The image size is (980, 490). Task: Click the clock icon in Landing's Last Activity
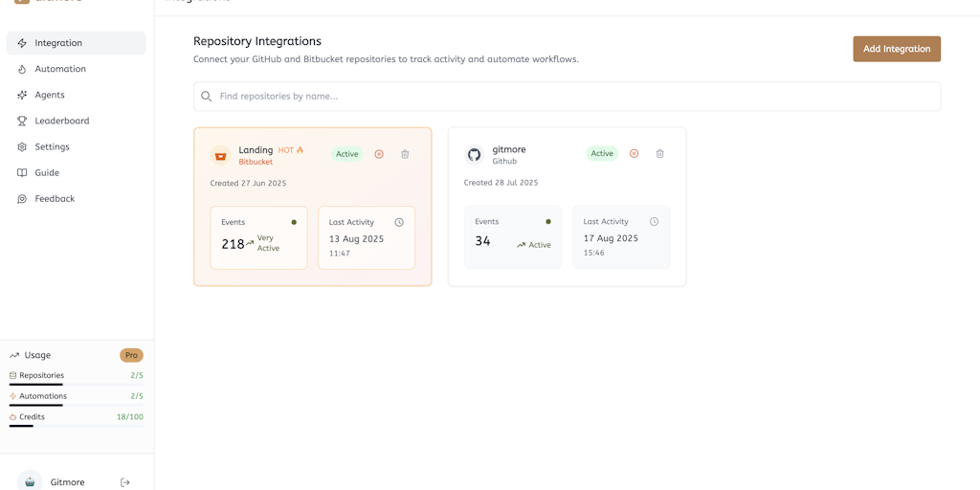coord(399,222)
